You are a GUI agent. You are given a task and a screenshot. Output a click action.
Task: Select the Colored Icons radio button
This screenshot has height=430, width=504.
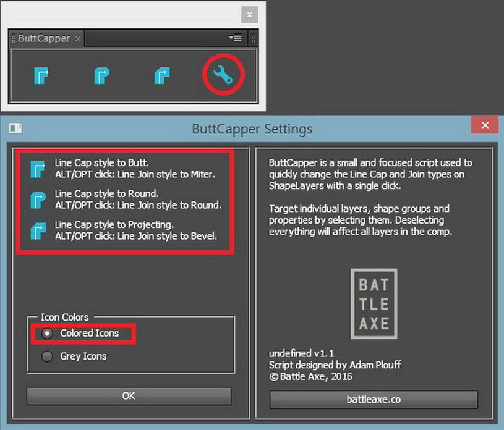(47, 334)
